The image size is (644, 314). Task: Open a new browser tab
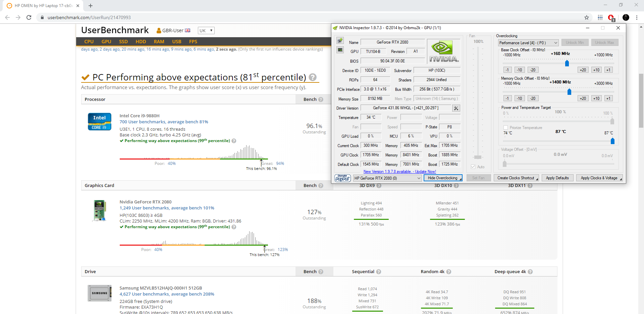91,6
